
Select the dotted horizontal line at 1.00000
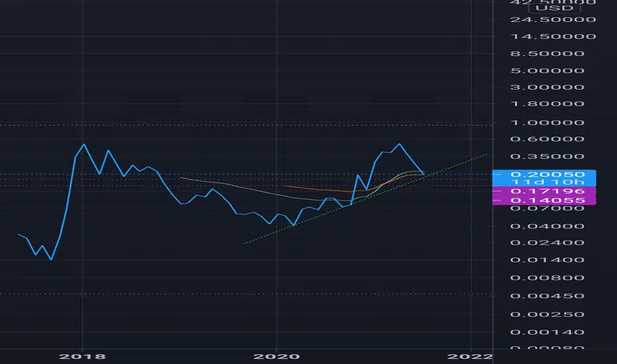coord(246,125)
